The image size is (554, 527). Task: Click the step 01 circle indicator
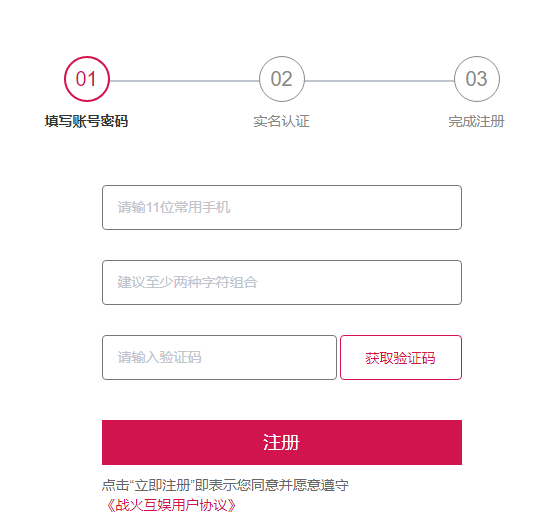click(x=87, y=79)
